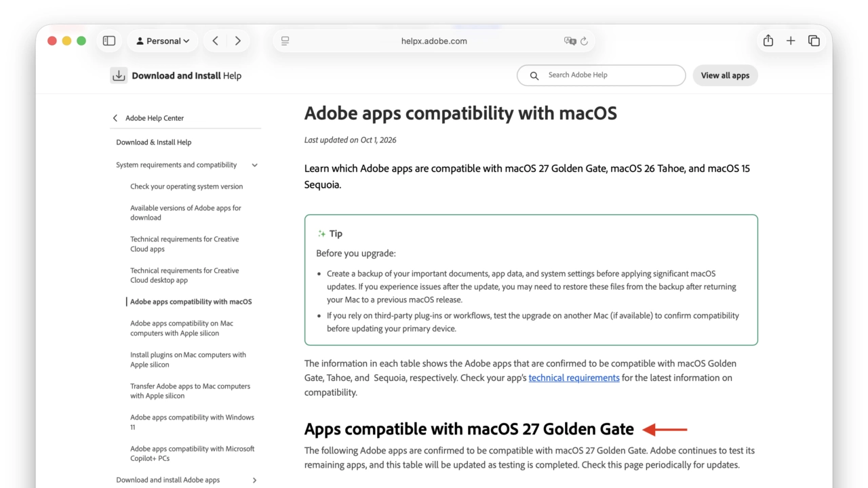Open Install plugins on Mac computers page
Screen dimensions: 868x488
[188, 359]
